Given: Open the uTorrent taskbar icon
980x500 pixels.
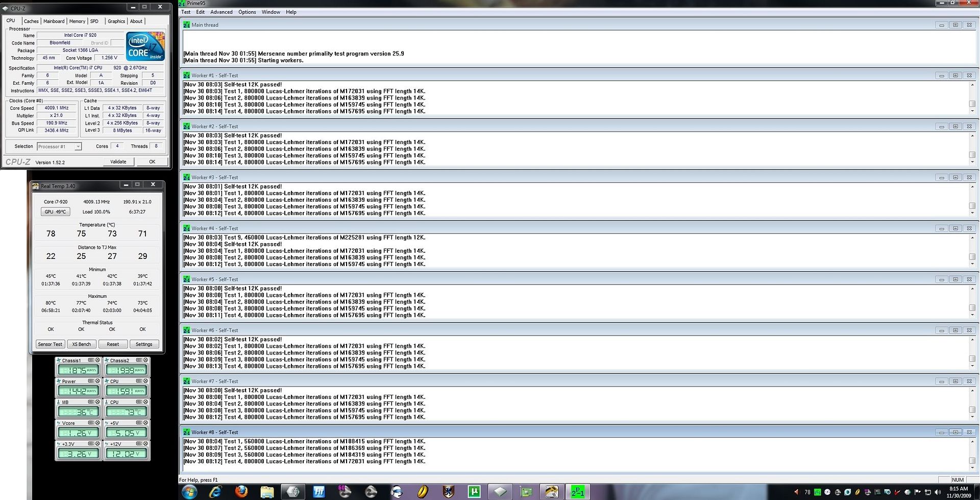Looking at the screenshot, I should [474, 492].
